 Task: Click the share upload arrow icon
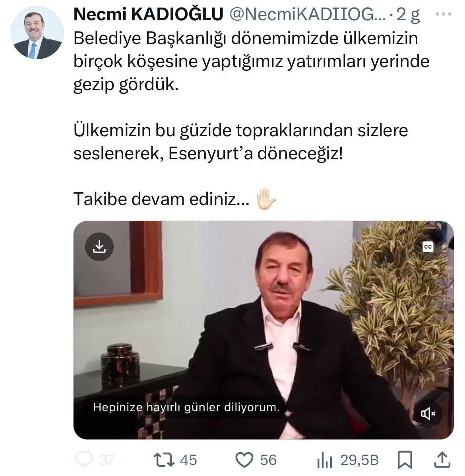442,459
